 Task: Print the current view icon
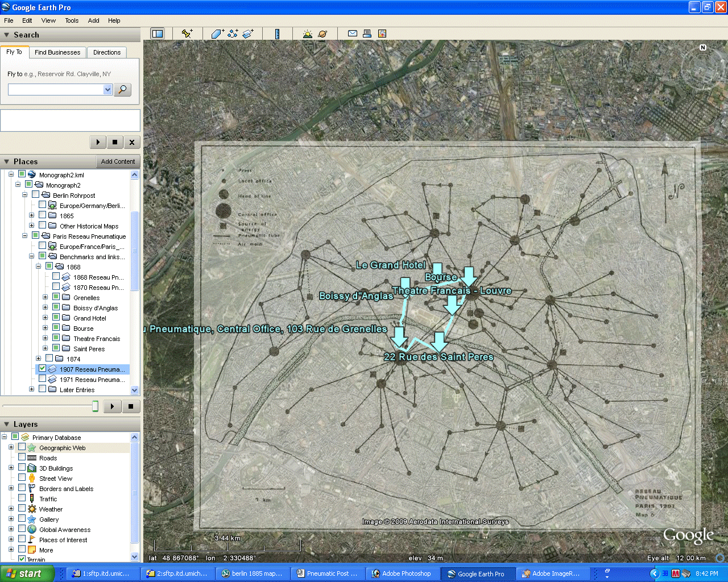tap(367, 34)
